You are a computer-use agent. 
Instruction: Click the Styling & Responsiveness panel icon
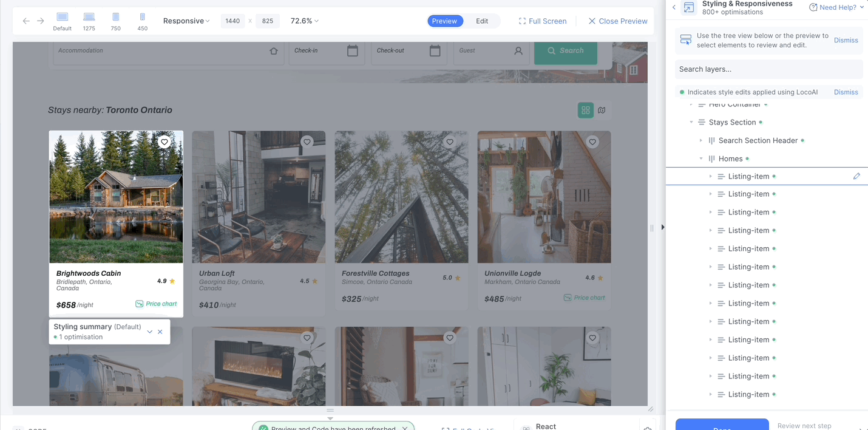[688, 7]
